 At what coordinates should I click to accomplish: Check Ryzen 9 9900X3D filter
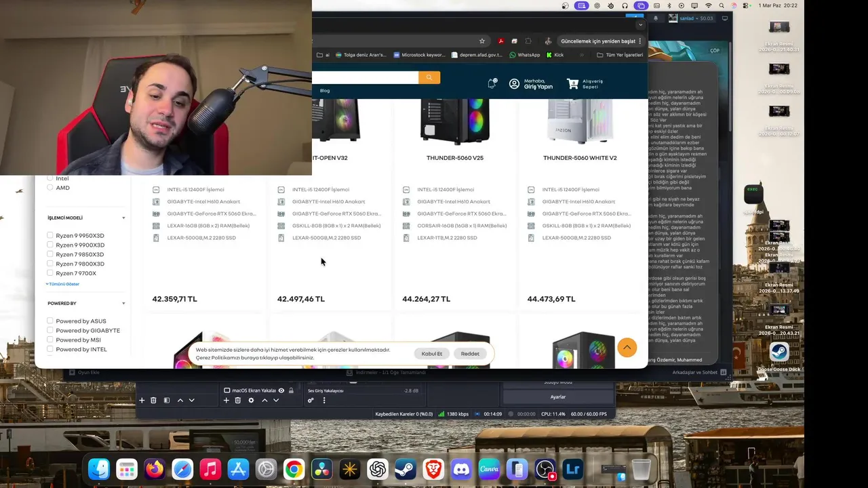coord(50,245)
